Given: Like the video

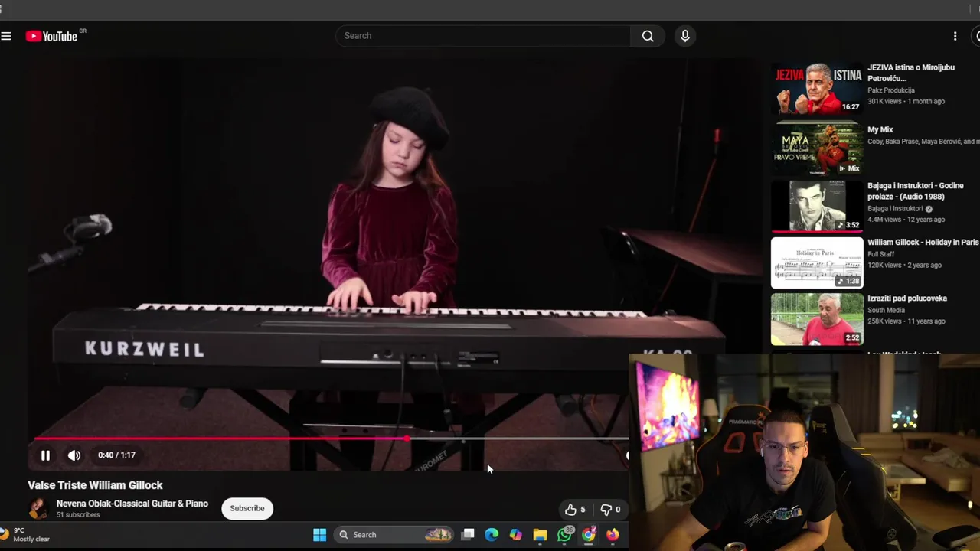Looking at the screenshot, I should [575, 510].
